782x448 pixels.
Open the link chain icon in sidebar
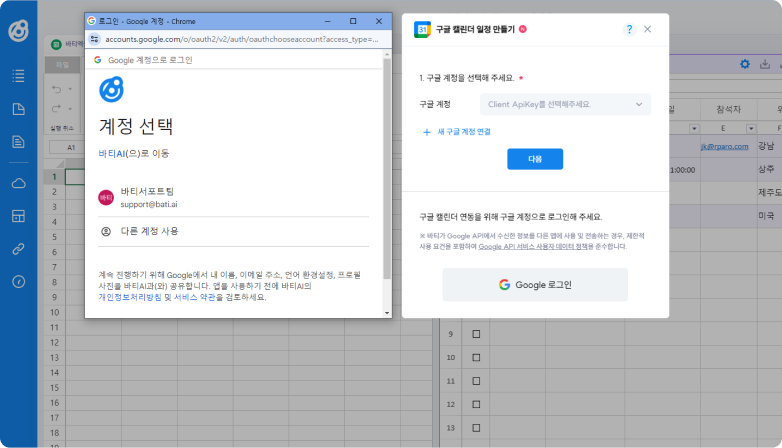tap(18, 248)
